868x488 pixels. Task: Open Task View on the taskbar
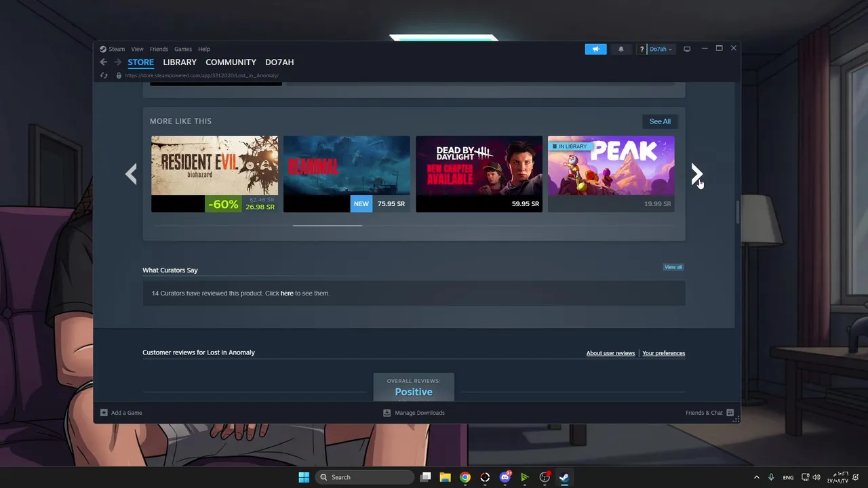(x=425, y=477)
